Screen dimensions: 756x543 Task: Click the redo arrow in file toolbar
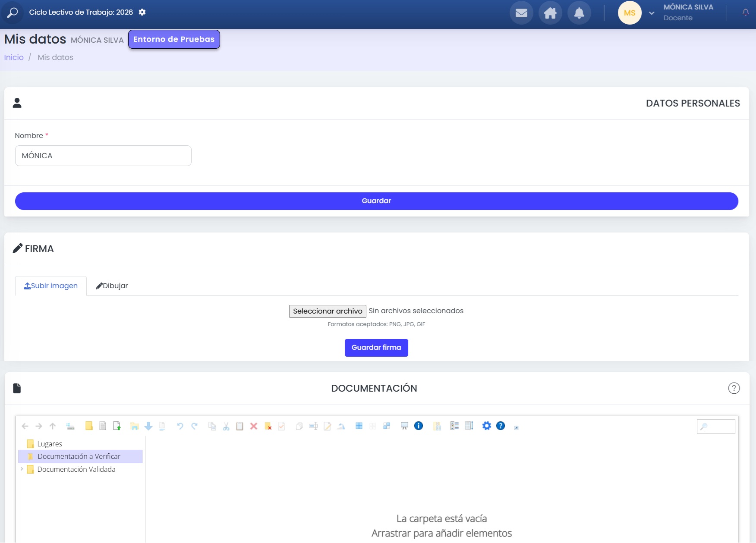(194, 426)
